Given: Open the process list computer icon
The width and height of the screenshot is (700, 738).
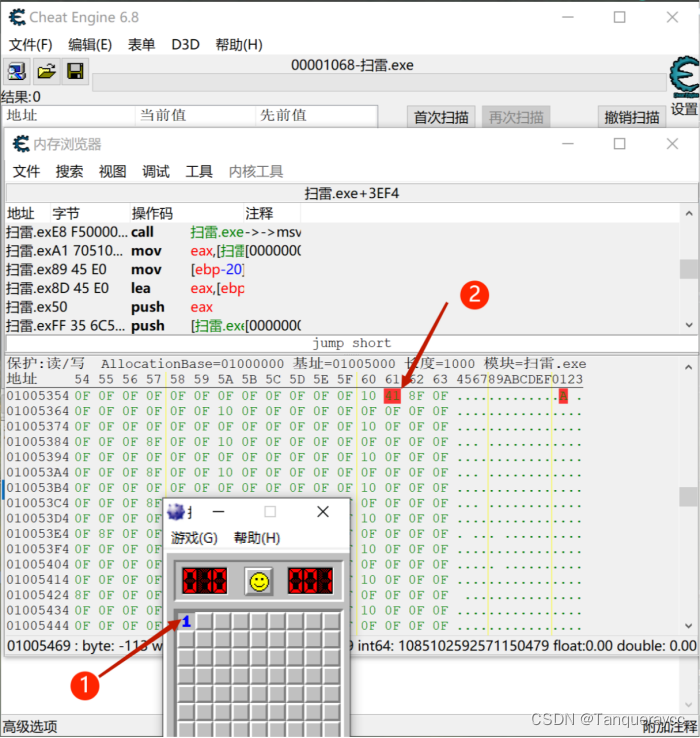Looking at the screenshot, I should pos(17,72).
